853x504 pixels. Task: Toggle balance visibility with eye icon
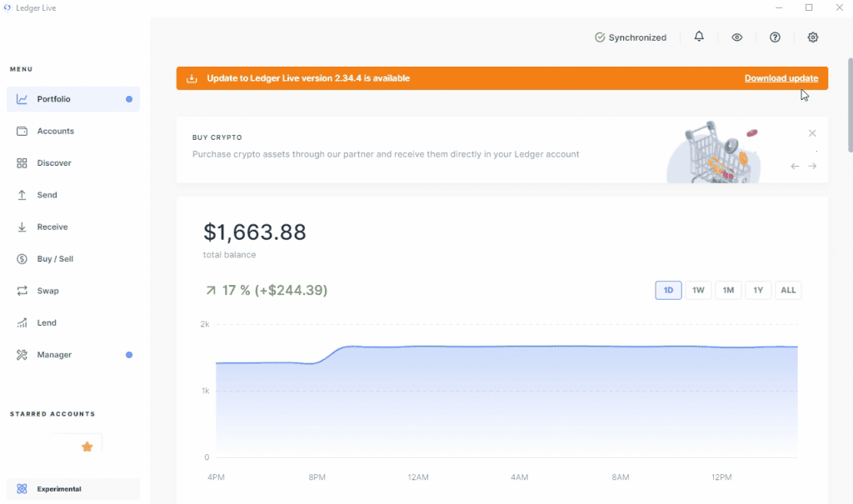pos(736,37)
